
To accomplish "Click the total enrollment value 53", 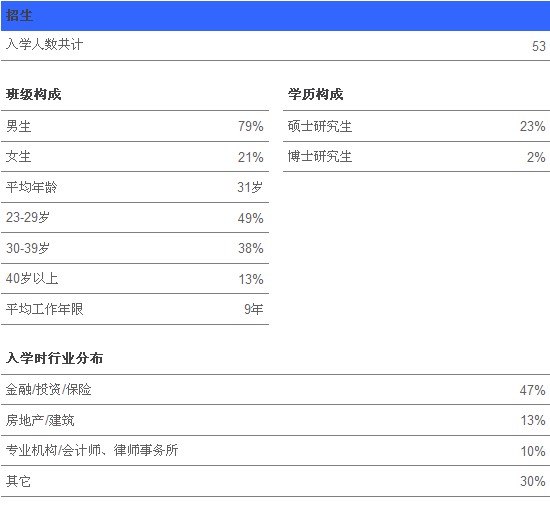I will point(538,46).
